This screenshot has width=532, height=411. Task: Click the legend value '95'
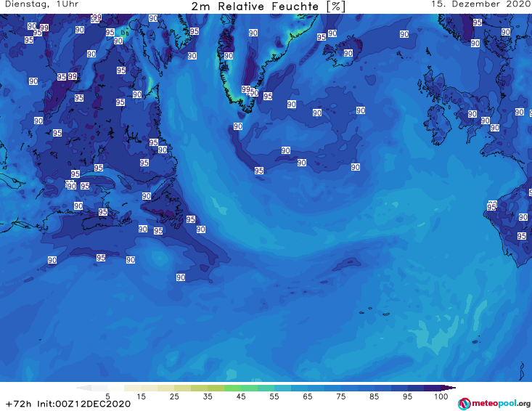[x=407, y=396]
